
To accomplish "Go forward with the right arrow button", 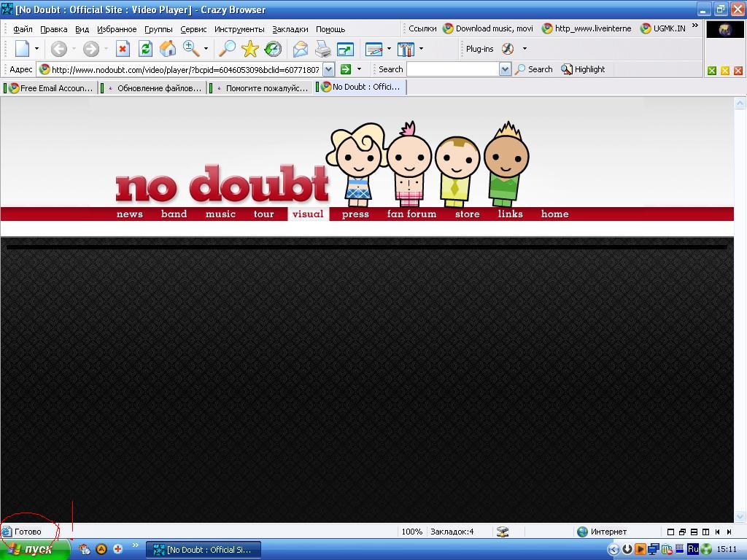I will tap(90, 49).
